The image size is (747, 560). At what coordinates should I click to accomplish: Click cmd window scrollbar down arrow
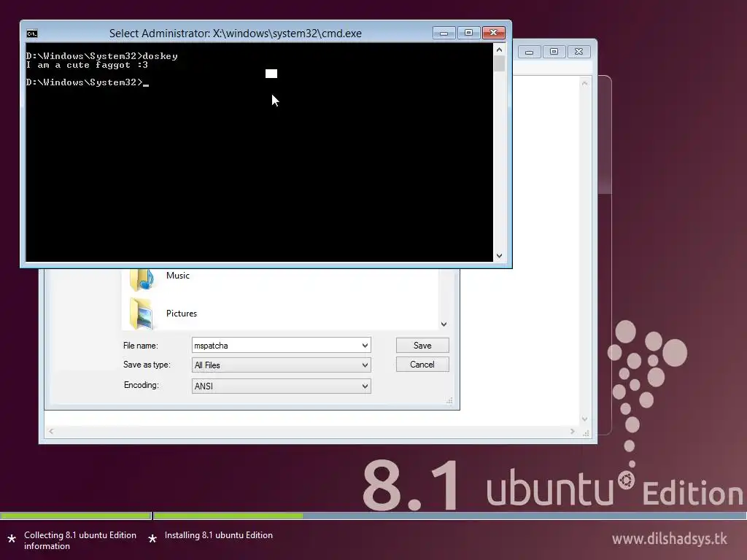499,256
